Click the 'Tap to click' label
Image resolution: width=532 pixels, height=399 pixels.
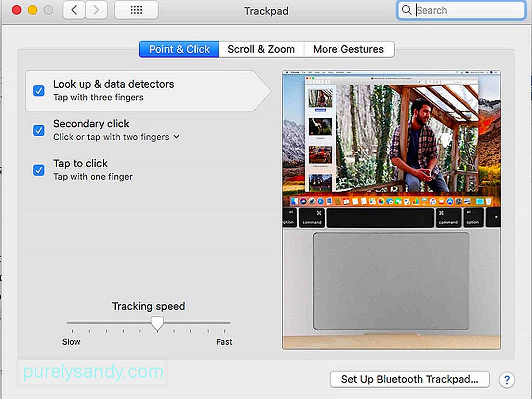[x=81, y=163]
